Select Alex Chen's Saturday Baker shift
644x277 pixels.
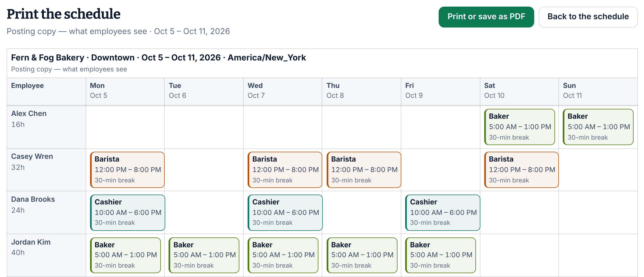(x=520, y=127)
